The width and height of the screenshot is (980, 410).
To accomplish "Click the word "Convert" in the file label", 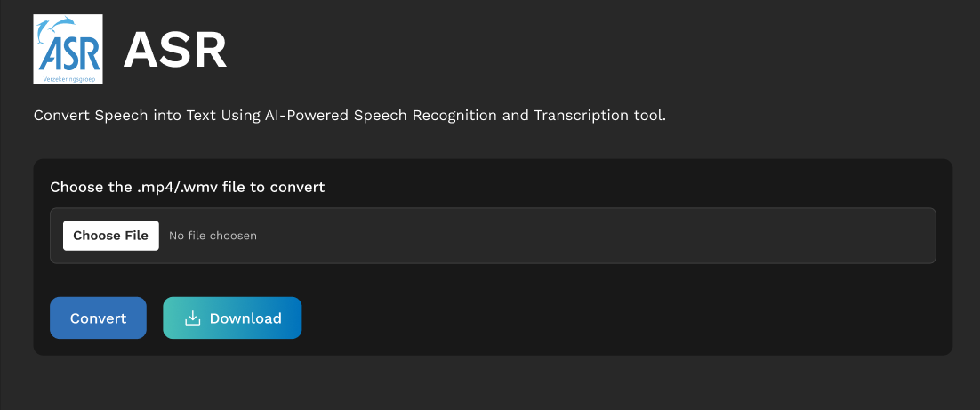I will coord(299,187).
